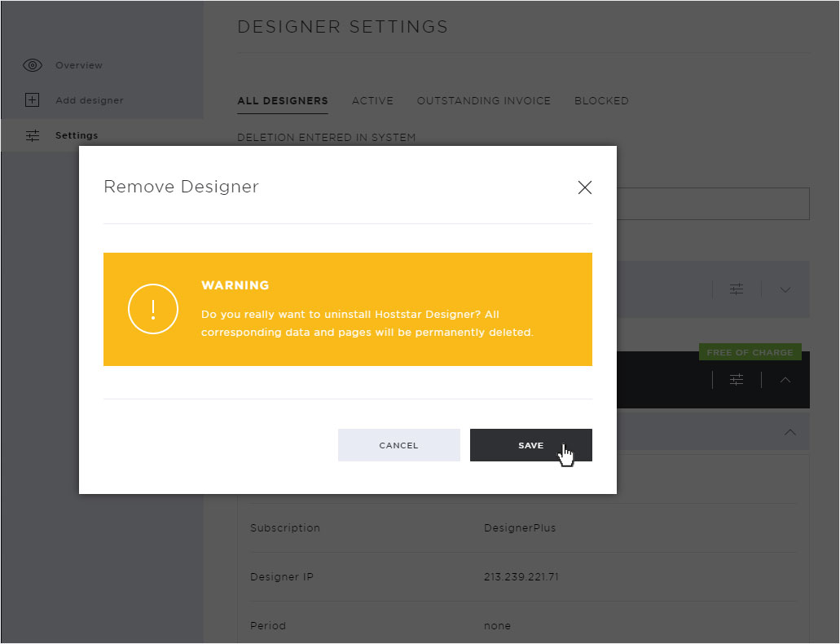This screenshot has width=840, height=644.
Task: Go to Overview in the sidebar
Action: (x=79, y=65)
